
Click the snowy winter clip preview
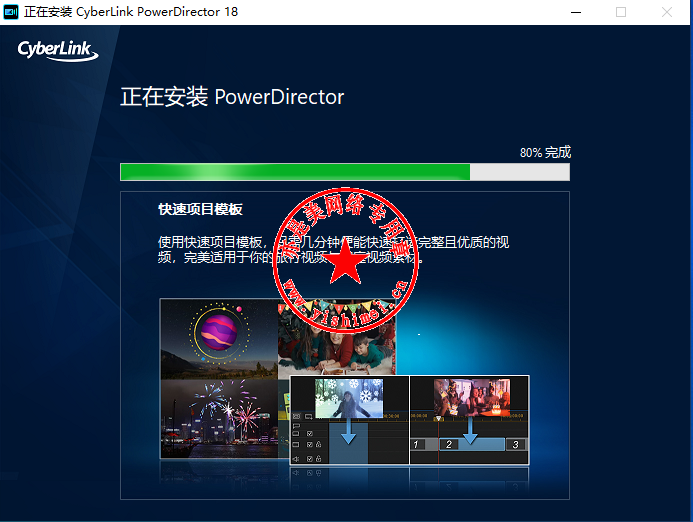click(349, 398)
